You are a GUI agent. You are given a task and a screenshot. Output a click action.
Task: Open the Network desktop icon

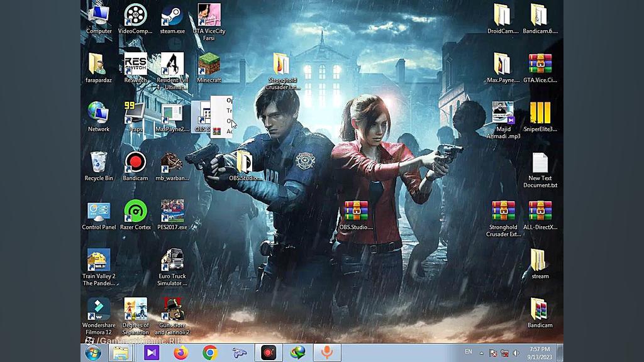tap(99, 116)
